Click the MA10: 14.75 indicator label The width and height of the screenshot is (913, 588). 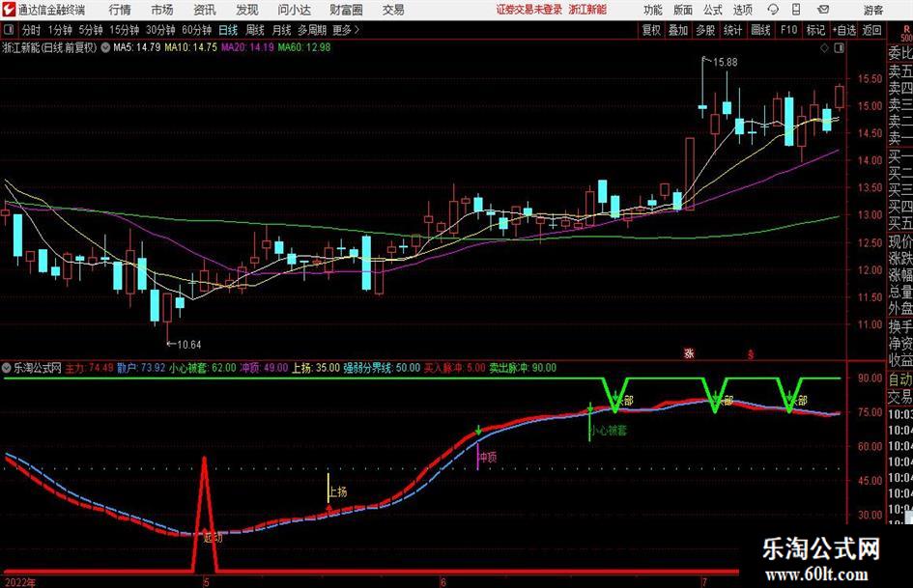[x=190, y=47]
